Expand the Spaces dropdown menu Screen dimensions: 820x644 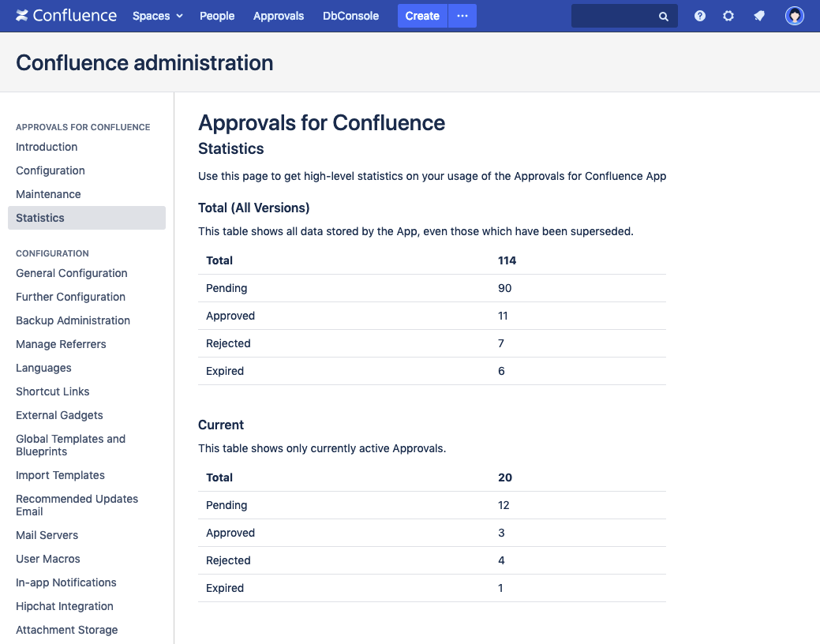point(157,16)
